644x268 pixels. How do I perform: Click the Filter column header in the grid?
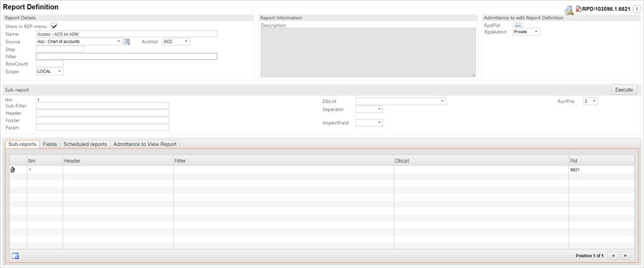click(284, 160)
